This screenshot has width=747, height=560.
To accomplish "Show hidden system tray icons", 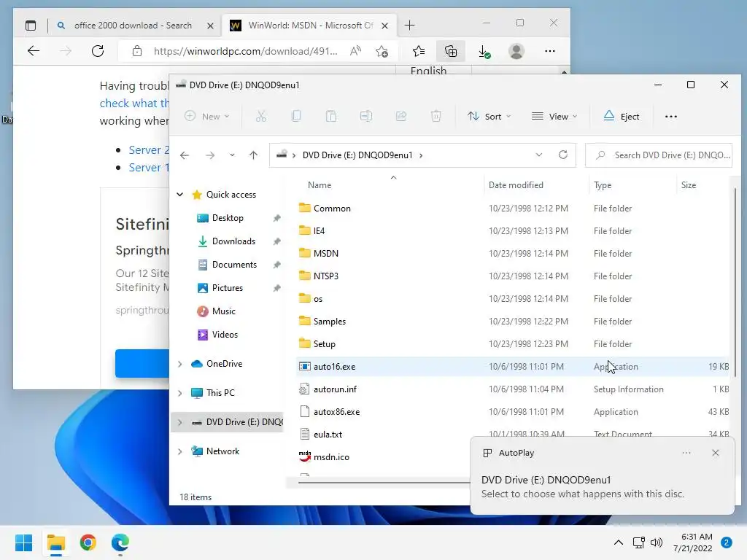I will [619, 542].
